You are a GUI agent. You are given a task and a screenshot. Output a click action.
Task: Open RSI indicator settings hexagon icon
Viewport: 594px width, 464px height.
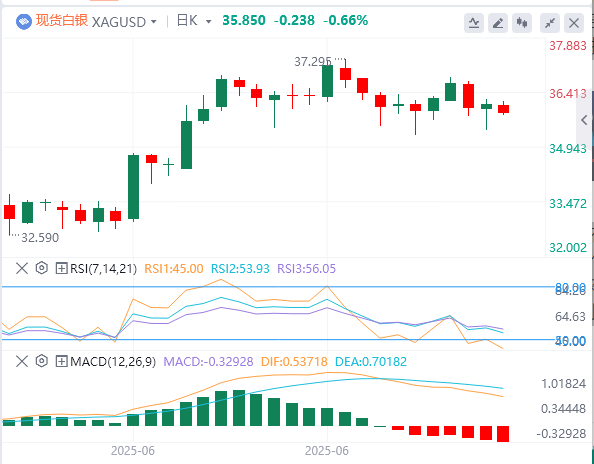pos(41,268)
